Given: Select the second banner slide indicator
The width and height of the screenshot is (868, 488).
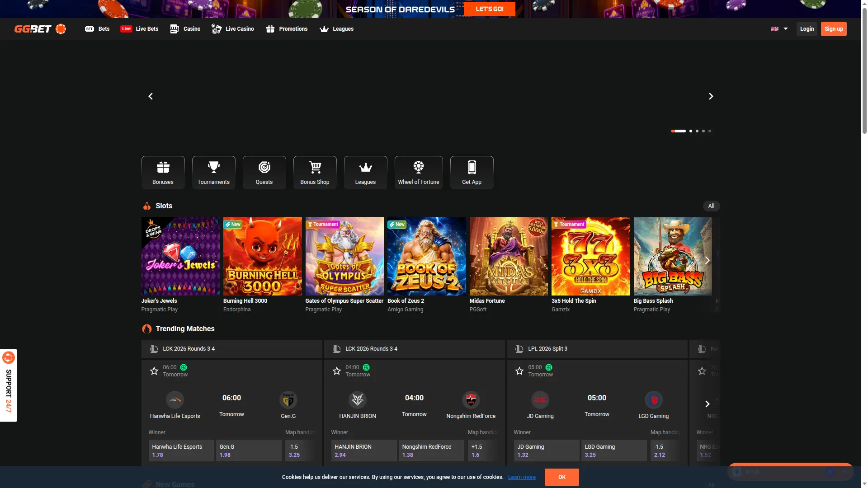Looking at the screenshot, I should [x=691, y=131].
